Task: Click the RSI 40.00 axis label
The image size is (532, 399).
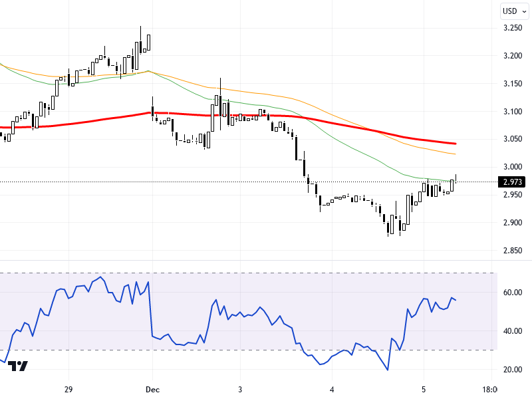Action: 513,331
